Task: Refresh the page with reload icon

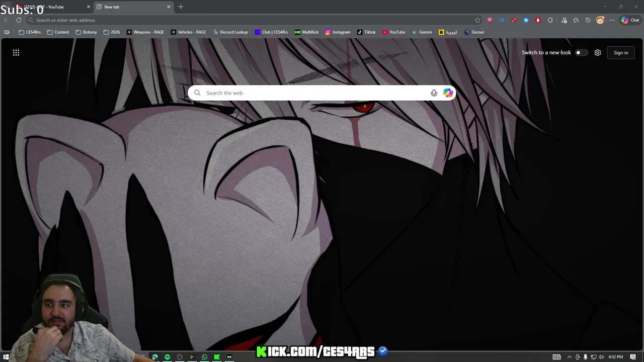Action: [x=19, y=20]
